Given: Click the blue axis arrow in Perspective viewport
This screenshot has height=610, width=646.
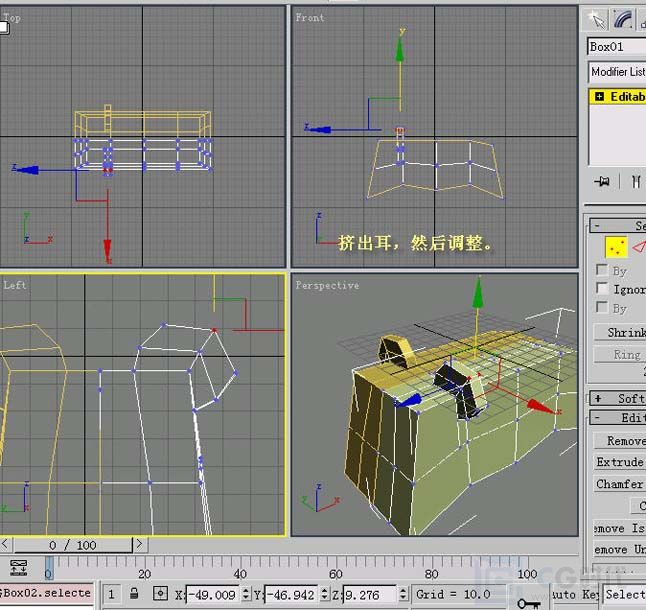Looking at the screenshot, I should click(x=409, y=401).
